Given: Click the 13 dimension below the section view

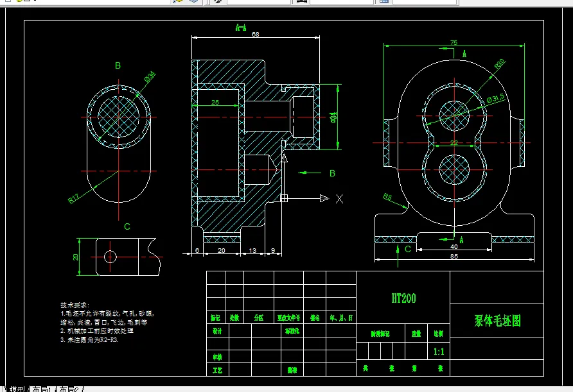Looking at the screenshot, I should (x=252, y=250).
